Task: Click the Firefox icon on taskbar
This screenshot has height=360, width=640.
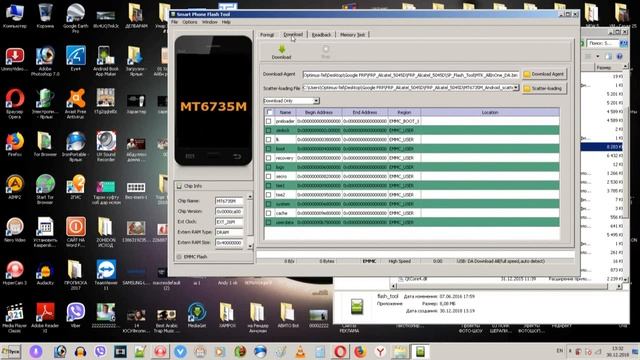Action: click(360, 351)
